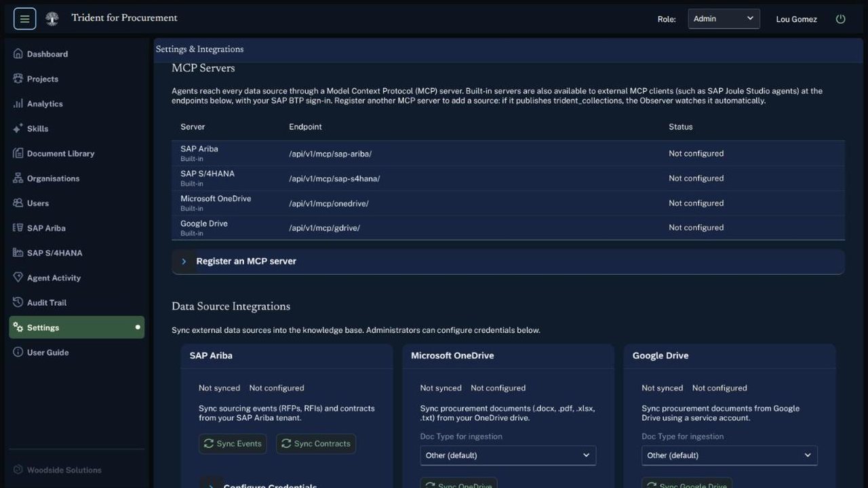Click the Trident tree logo
This screenshot has height=488, width=868.
pos(52,19)
